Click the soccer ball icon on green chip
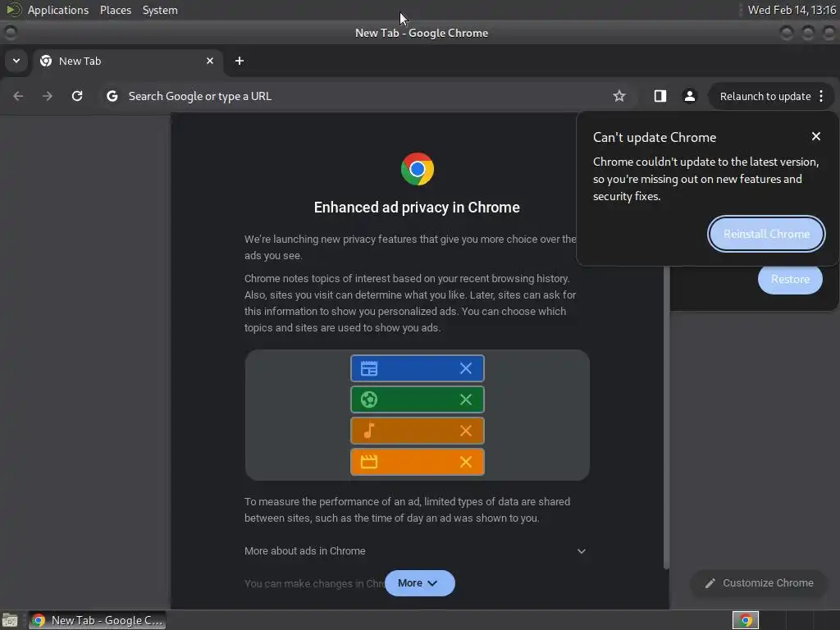840x630 pixels. 369,399
